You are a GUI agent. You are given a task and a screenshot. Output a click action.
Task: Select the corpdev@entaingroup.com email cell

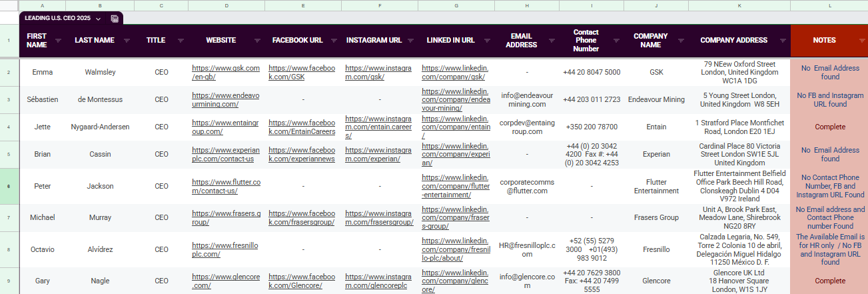(x=527, y=127)
